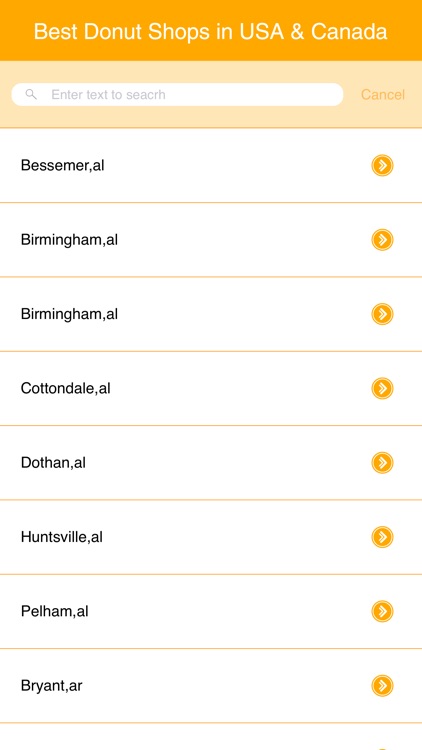Click the magnifying glass search icon

tap(31, 94)
